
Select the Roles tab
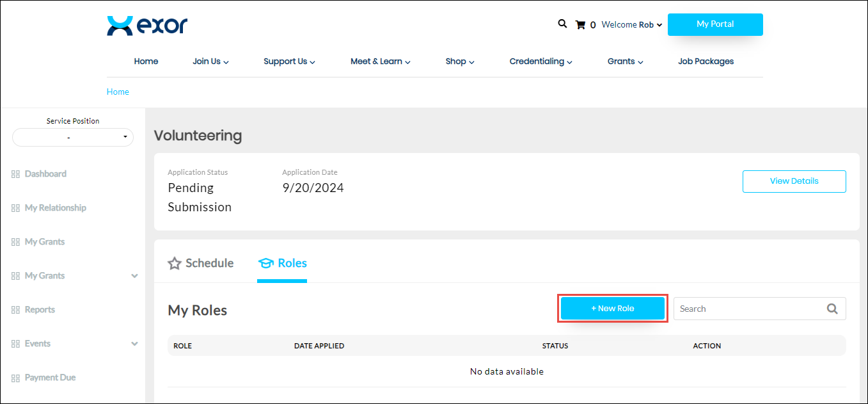pos(283,263)
